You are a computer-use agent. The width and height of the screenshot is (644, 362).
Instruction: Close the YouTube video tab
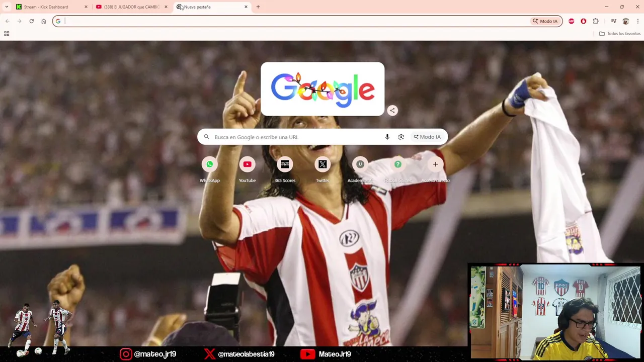pyautogui.click(x=166, y=7)
